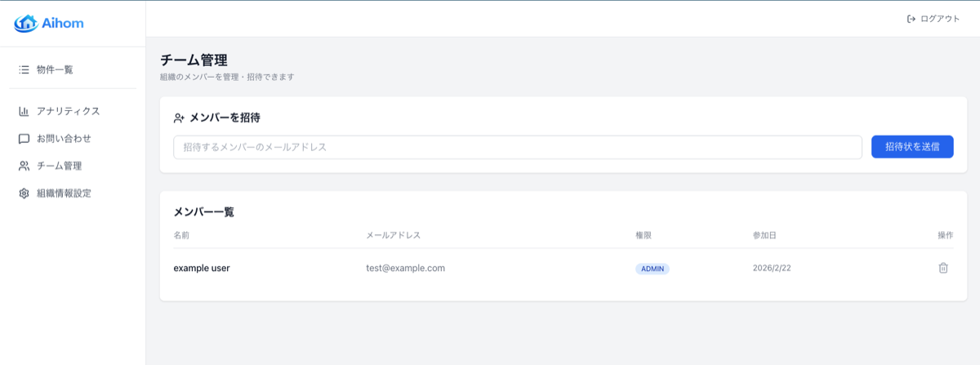Click the 参加日 column header
This screenshot has width=980, height=365.
pyautogui.click(x=764, y=235)
